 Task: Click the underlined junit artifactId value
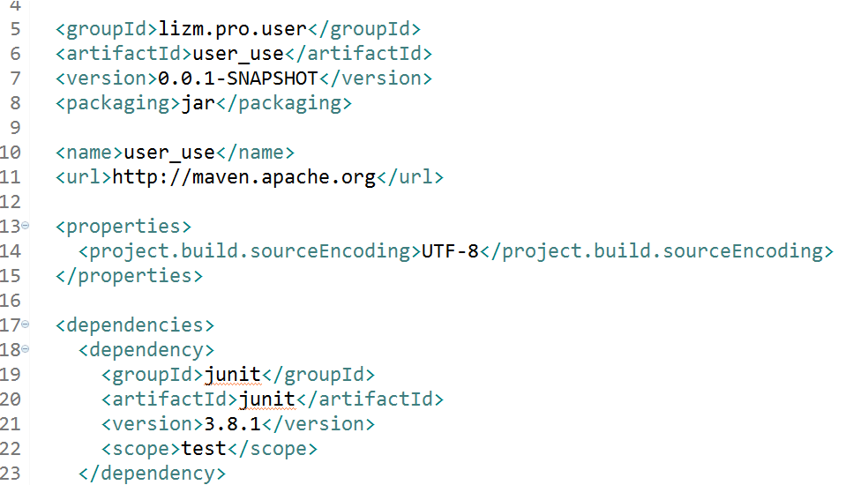267,399
